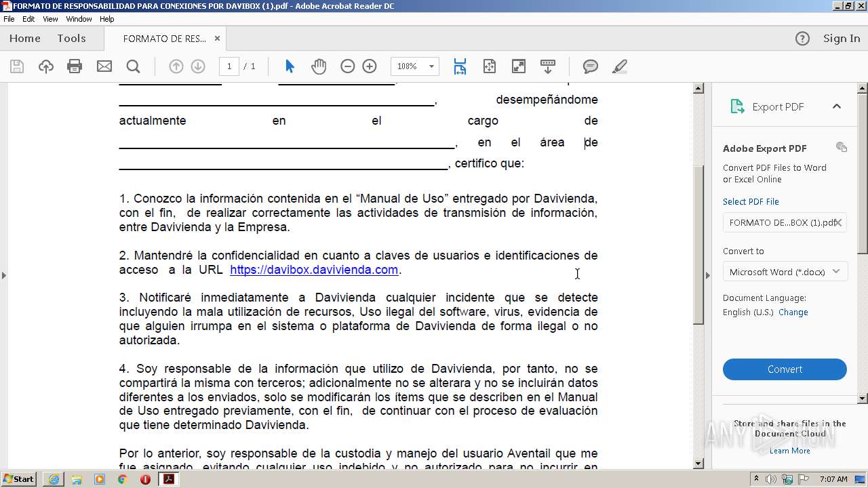Open the Window menu
Screen dimensions: 868x488
(79, 19)
